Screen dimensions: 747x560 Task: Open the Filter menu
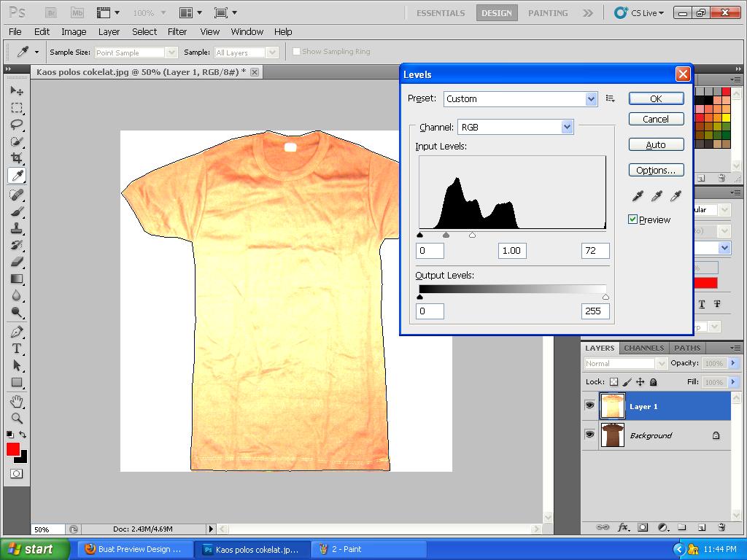tap(177, 31)
